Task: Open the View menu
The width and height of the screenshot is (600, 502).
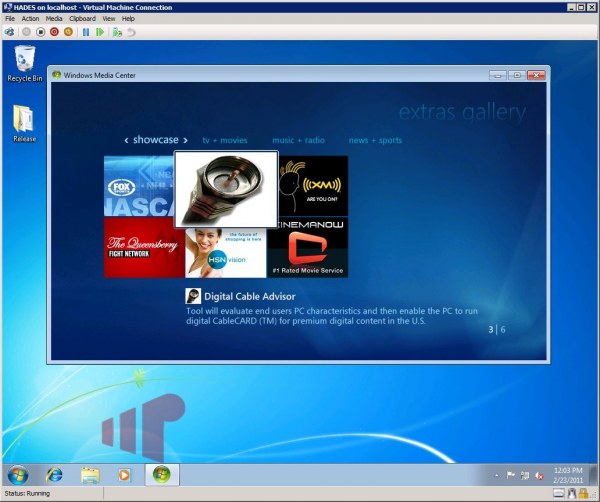Action: click(109, 18)
